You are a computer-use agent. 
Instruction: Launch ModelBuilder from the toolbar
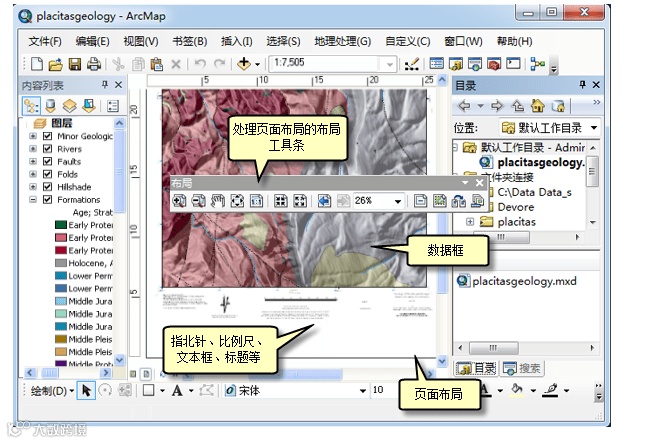point(537,64)
